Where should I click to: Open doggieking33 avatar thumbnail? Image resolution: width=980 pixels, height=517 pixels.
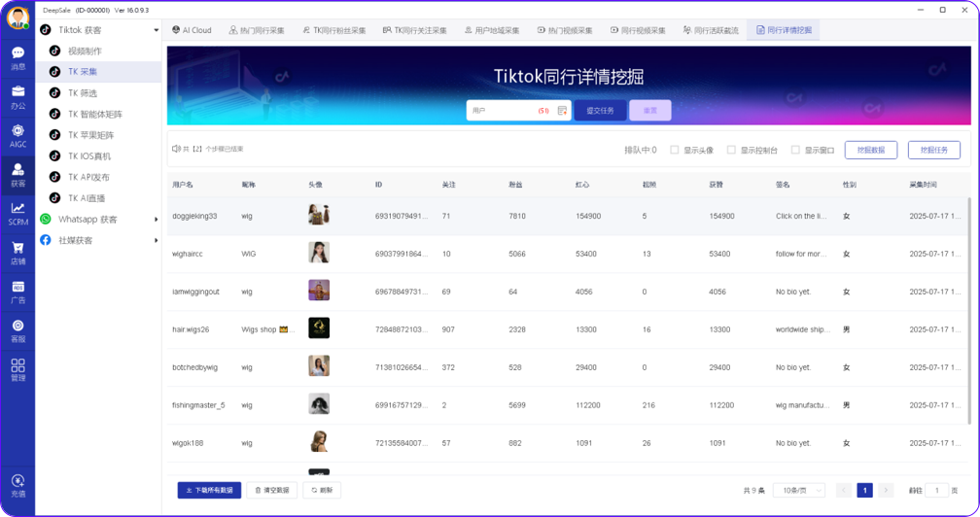[x=319, y=214]
